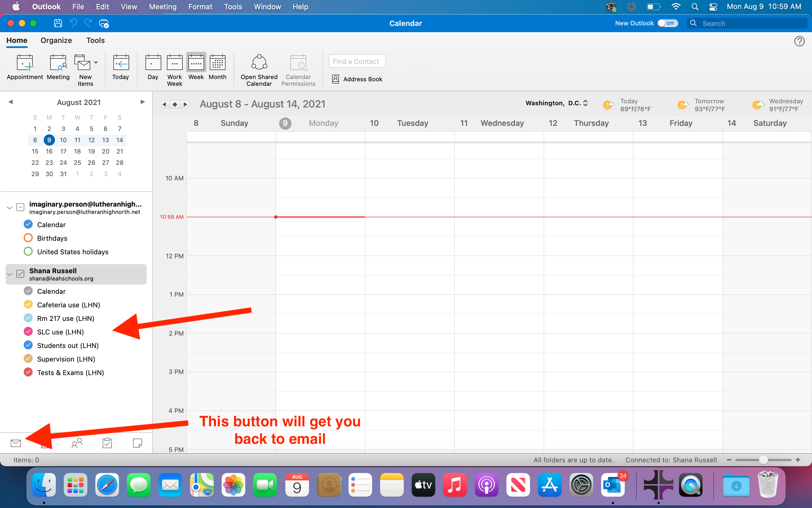Open the Notes view
This screenshot has height=508, width=812.
coord(138,443)
